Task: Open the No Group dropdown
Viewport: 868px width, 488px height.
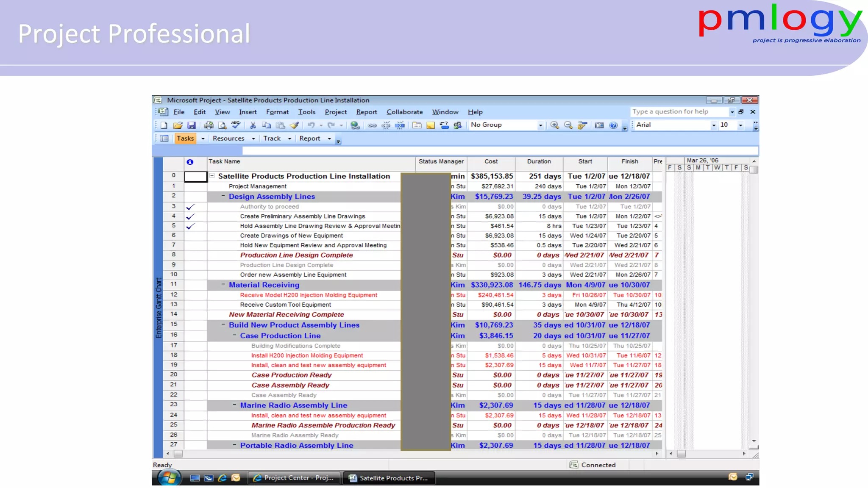Action: point(540,125)
